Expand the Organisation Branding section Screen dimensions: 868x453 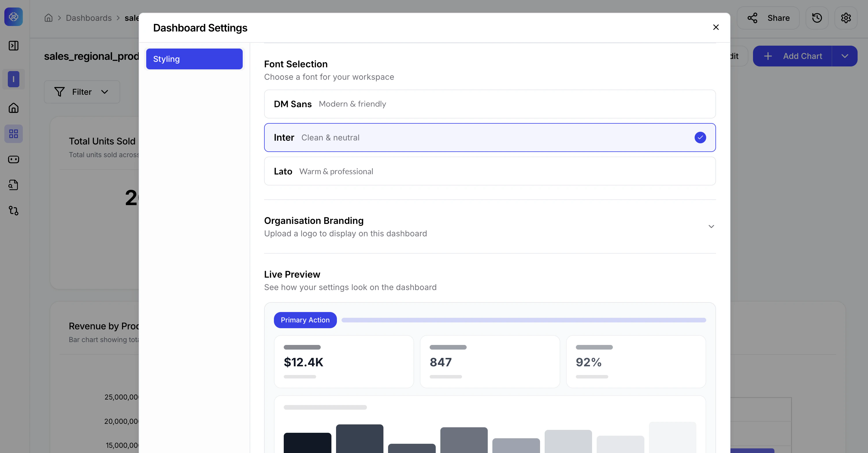[711, 227]
